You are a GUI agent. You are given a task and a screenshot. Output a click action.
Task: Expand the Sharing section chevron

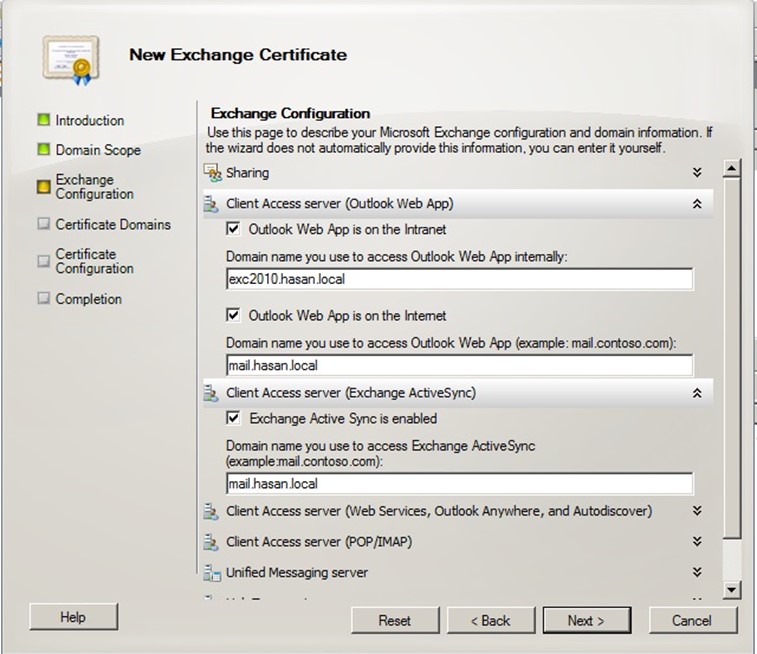(697, 173)
